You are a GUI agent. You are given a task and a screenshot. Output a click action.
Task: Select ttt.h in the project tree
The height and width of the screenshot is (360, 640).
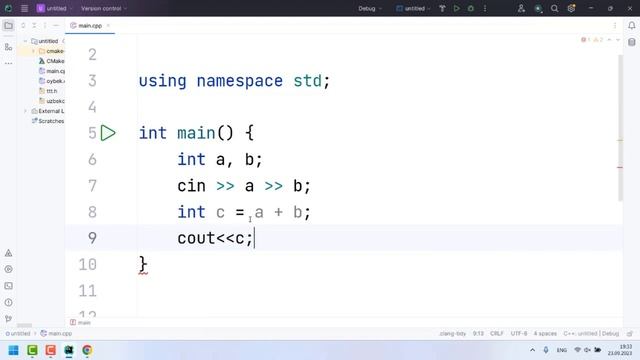pos(48,91)
